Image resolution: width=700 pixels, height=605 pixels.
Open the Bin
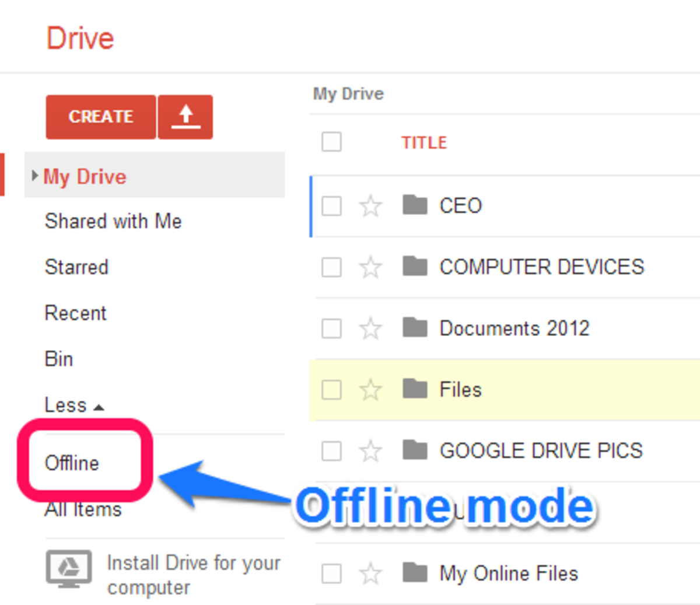pyautogui.click(x=59, y=359)
